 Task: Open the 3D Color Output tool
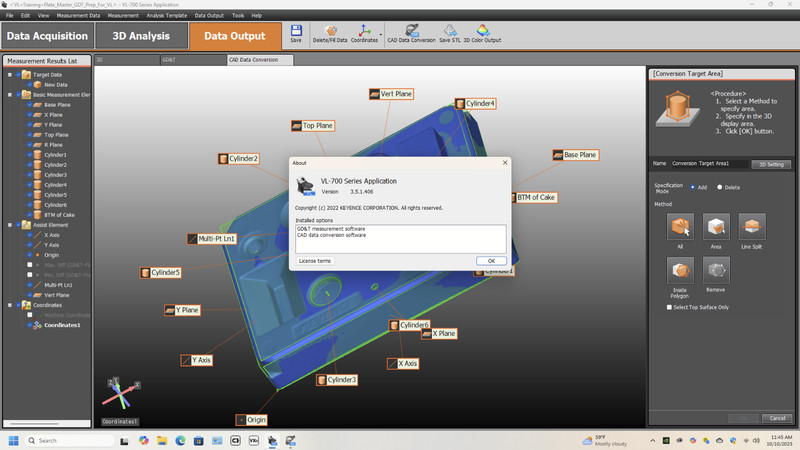click(482, 34)
